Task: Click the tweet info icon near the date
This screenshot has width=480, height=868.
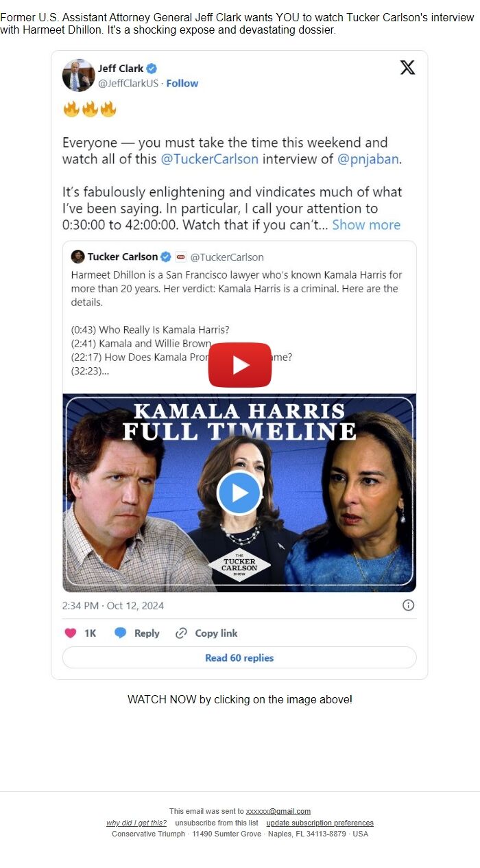Action: (408, 605)
